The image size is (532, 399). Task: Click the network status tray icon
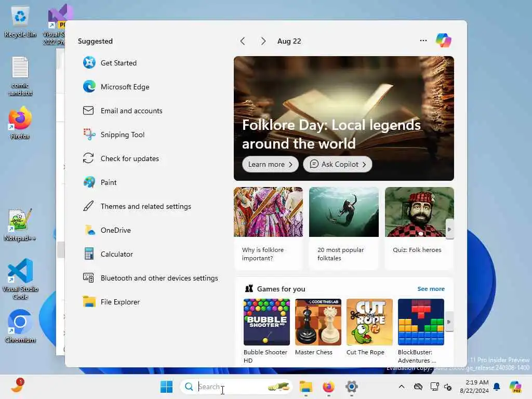434,387
